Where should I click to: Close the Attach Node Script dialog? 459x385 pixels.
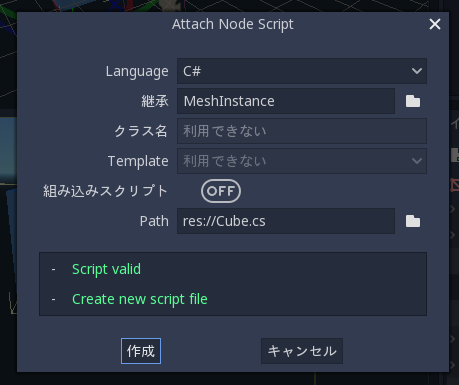pyautogui.click(x=435, y=24)
